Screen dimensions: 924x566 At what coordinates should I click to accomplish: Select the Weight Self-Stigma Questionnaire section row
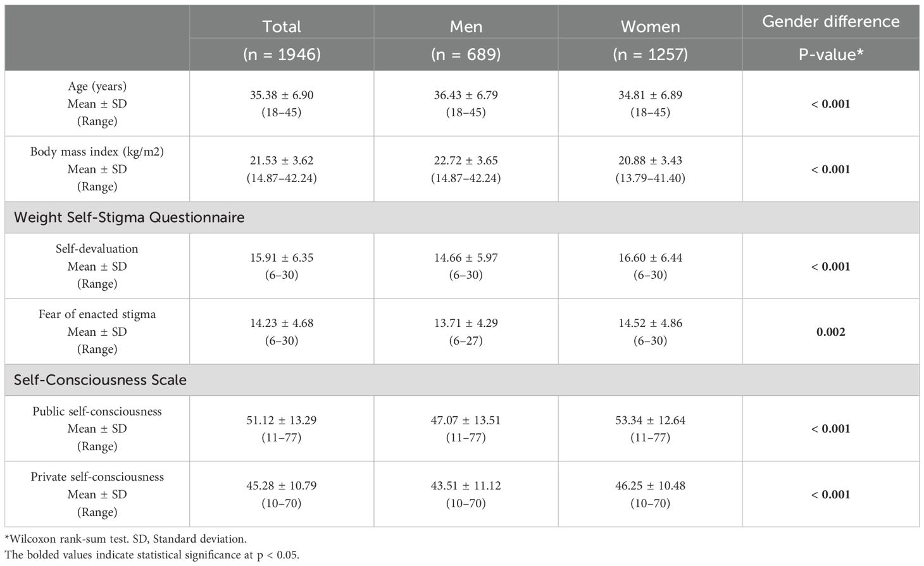tap(462, 218)
